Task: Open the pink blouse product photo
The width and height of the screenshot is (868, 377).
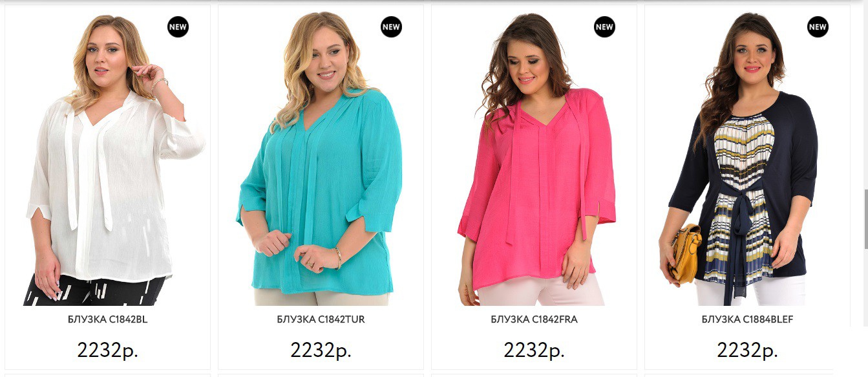Action: (x=535, y=158)
